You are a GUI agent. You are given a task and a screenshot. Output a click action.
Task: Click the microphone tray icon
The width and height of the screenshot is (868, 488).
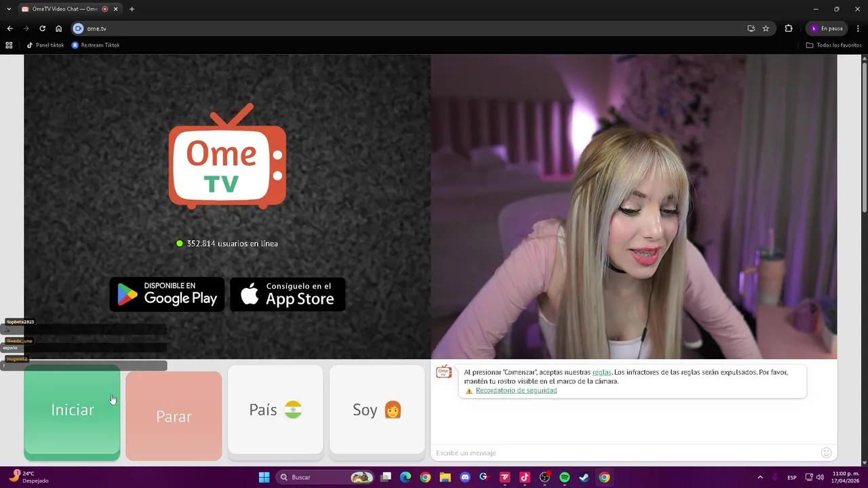[x=775, y=477]
